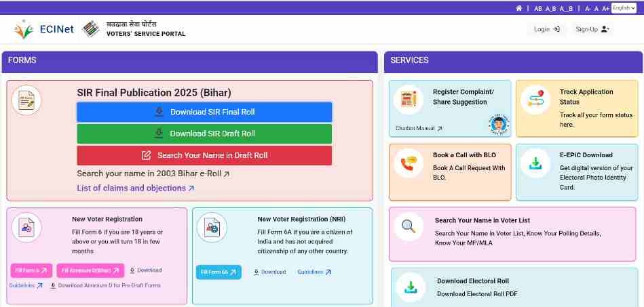The height and width of the screenshot is (307, 644).
Task: Click the Track Application Status icon
Action: tap(535, 100)
